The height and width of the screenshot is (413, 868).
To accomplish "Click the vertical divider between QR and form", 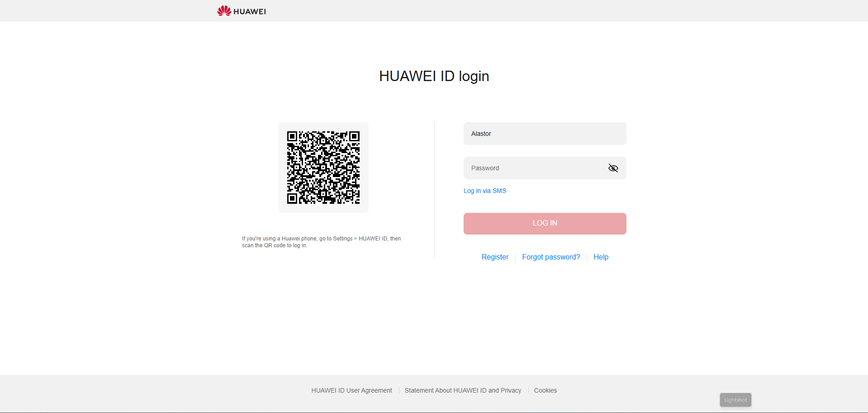I will point(434,190).
